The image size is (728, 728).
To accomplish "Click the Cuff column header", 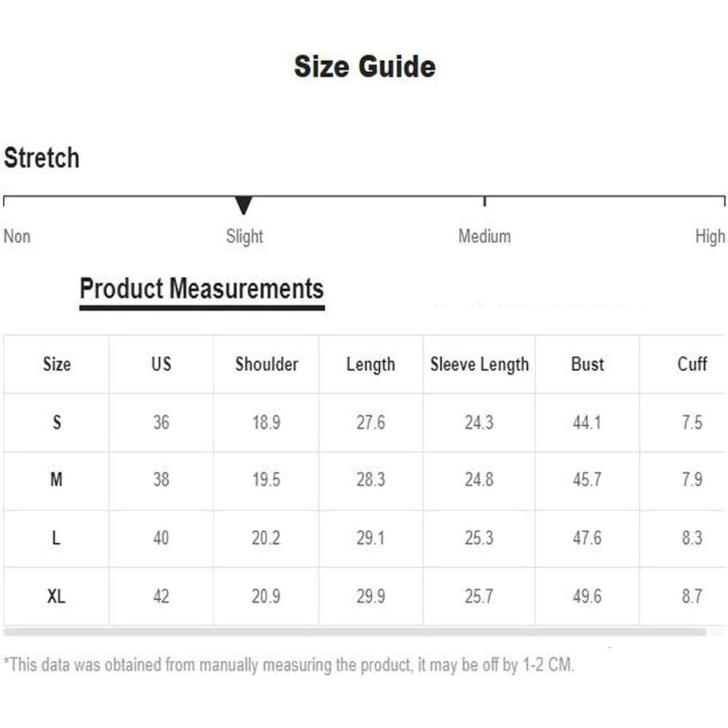I will (x=692, y=364).
